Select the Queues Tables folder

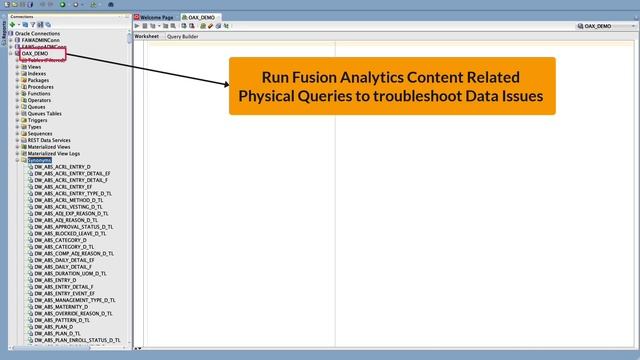(x=44, y=113)
